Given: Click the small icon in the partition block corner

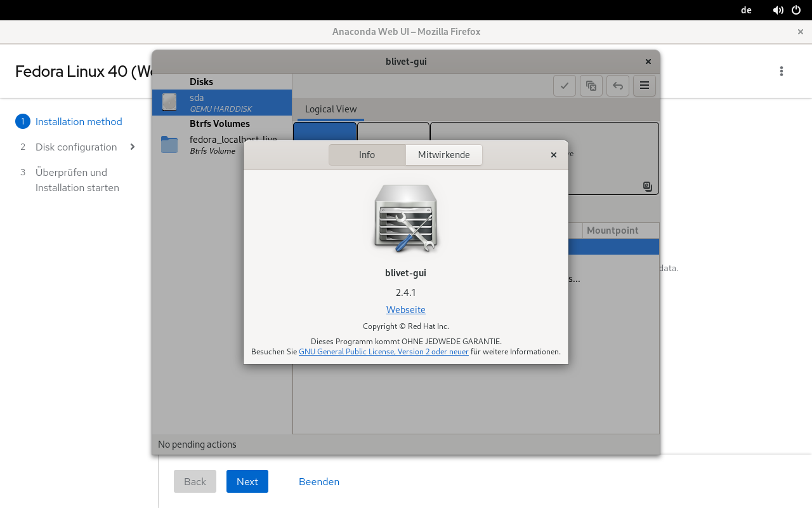Looking at the screenshot, I should tap(648, 186).
